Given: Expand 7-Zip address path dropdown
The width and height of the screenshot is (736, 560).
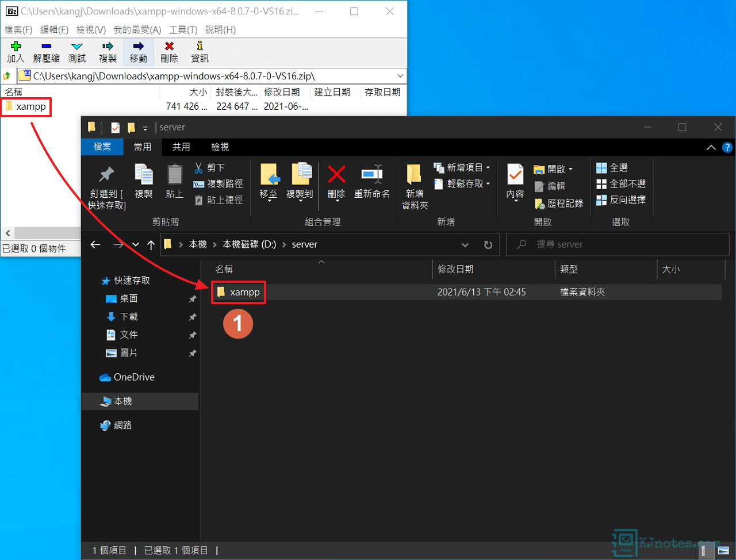Looking at the screenshot, I should point(400,76).
